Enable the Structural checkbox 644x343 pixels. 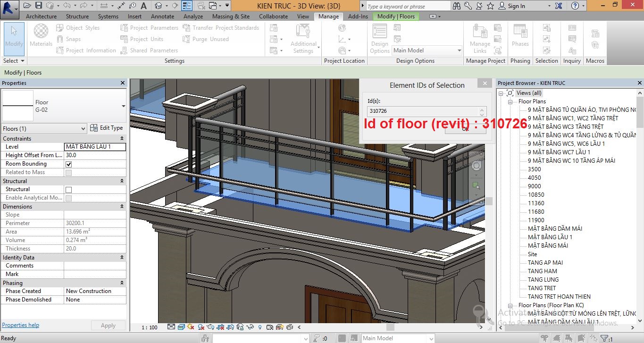68,189
